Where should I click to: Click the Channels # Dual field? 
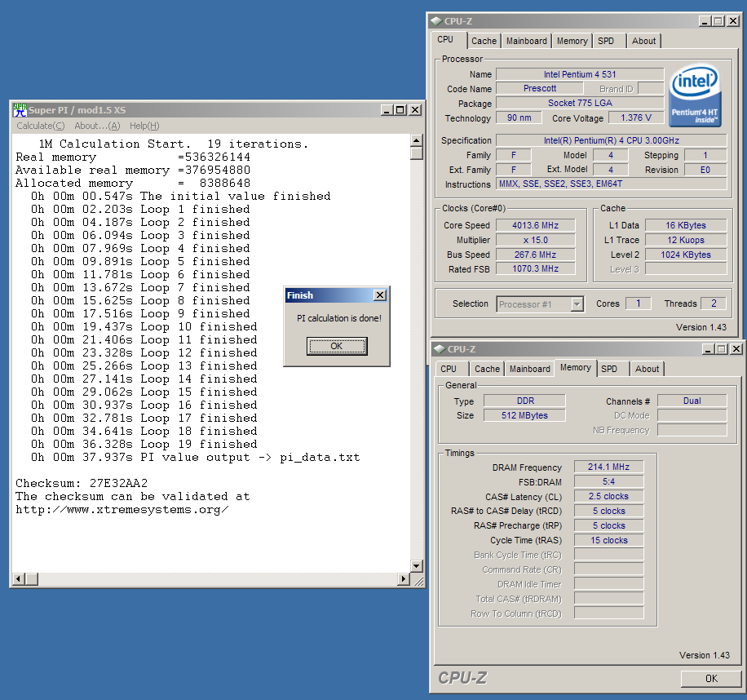tap(692, 401)
